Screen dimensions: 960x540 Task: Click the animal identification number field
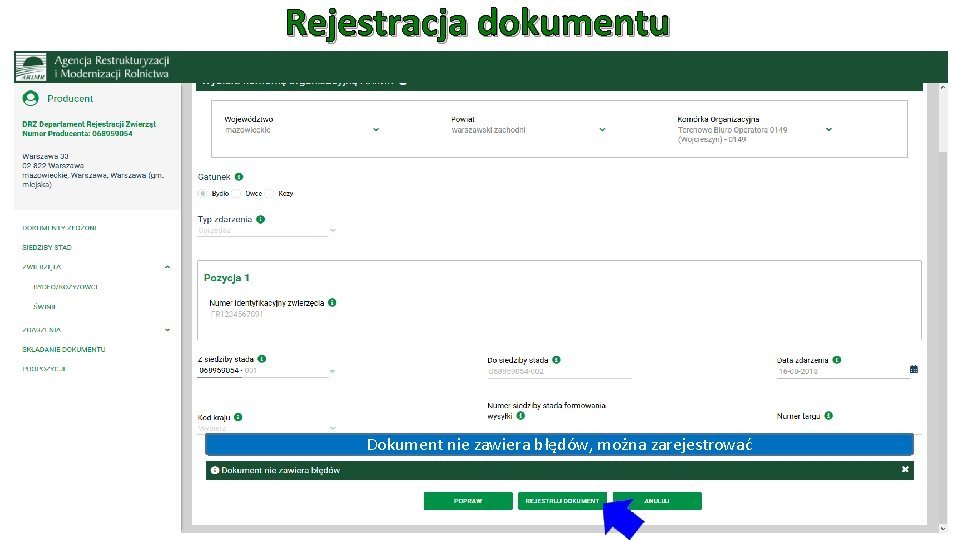pos(237,314)
